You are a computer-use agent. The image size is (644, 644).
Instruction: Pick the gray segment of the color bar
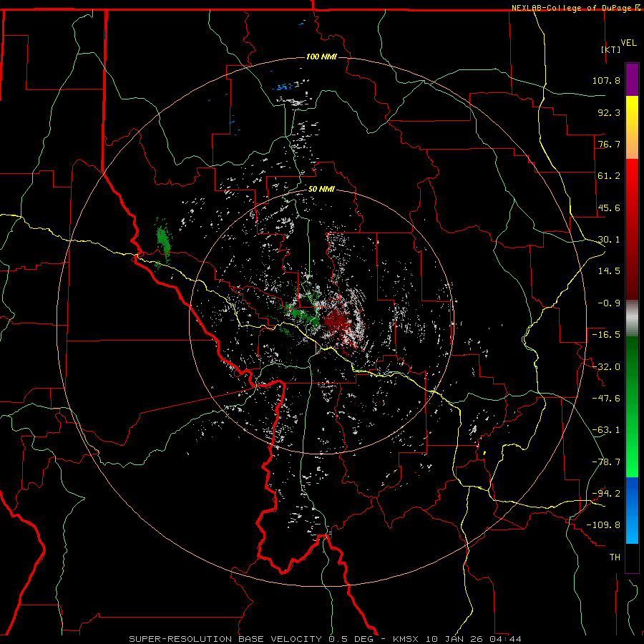coord(632,318)
